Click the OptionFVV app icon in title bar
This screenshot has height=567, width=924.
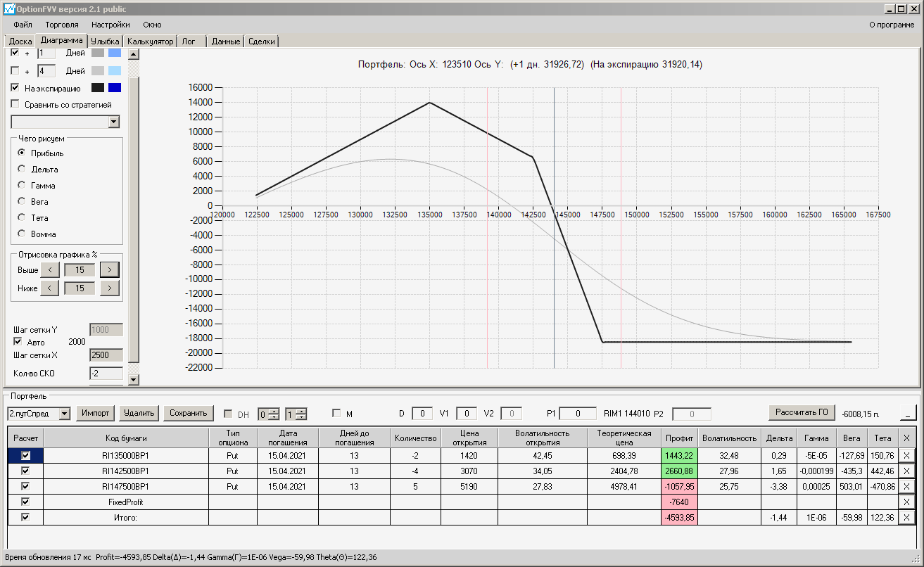click(x=9, y=9)
